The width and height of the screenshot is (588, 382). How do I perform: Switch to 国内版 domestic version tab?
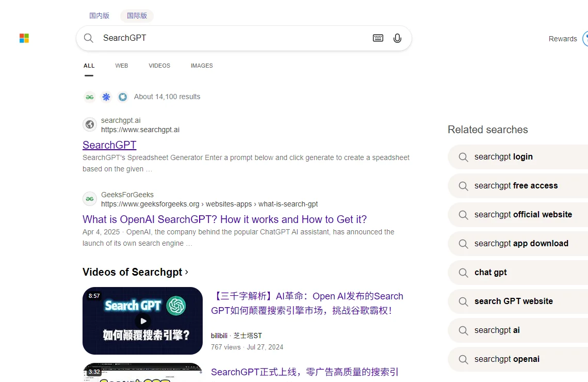click(100, 16)
